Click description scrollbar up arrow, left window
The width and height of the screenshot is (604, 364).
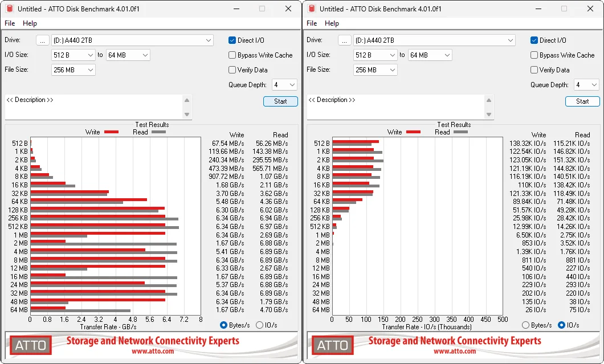(187, 100)
